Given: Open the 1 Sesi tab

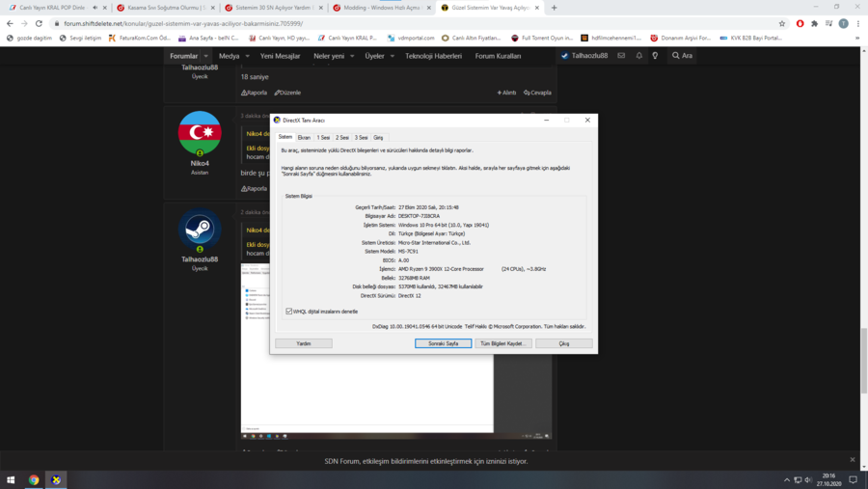Looking at the screenshot, I should point(323,137).
